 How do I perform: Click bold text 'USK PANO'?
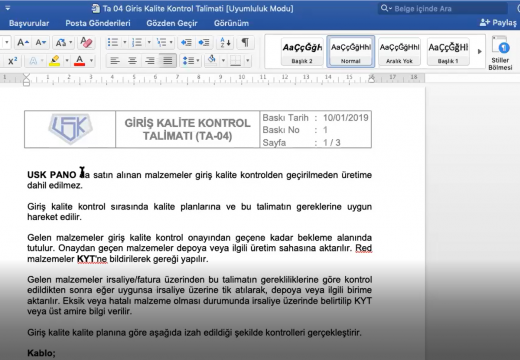coord(52,175)
